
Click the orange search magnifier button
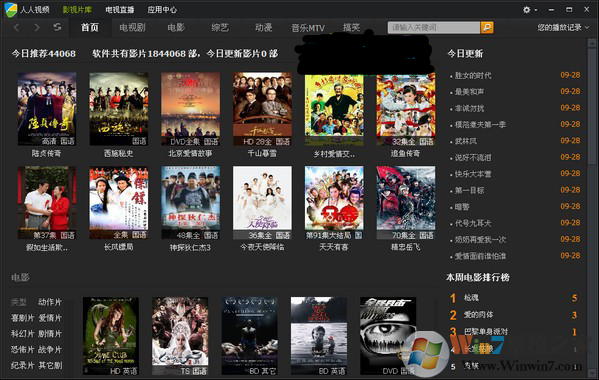(487, 27)
